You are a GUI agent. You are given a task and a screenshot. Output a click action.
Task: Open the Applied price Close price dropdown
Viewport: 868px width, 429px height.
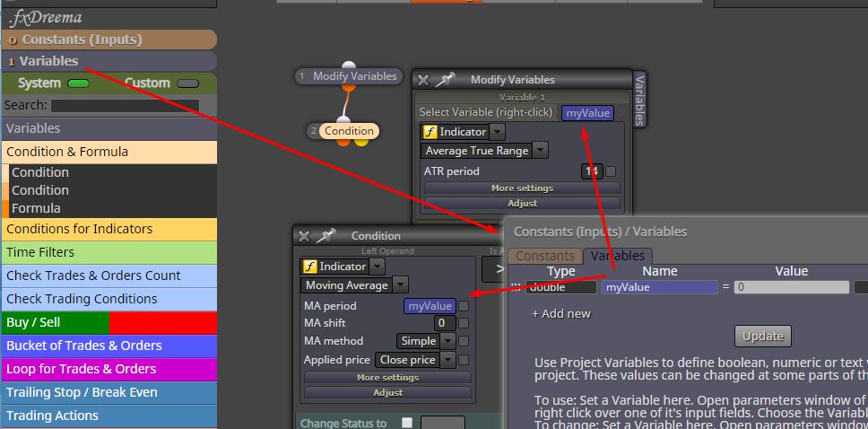coord(448,360)
